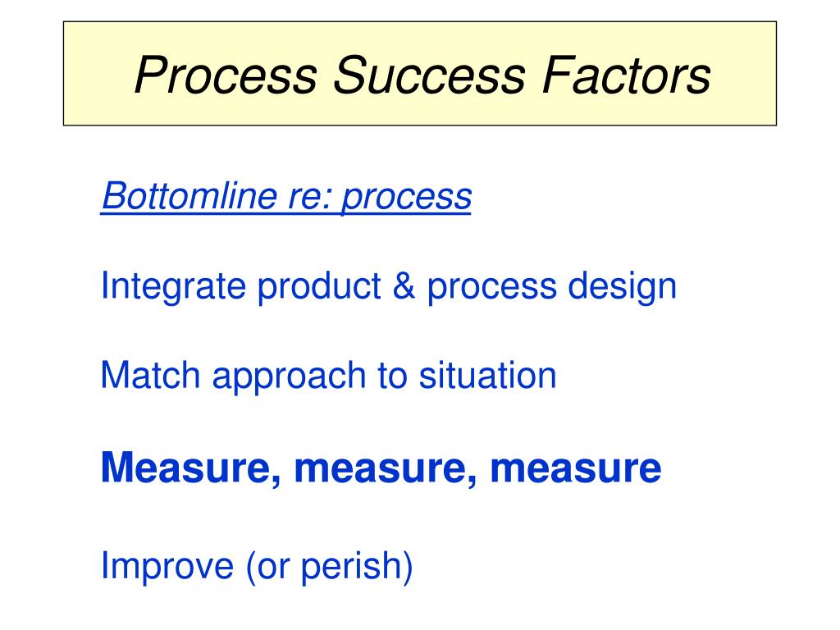Click the word Integrate

(173, 286)
